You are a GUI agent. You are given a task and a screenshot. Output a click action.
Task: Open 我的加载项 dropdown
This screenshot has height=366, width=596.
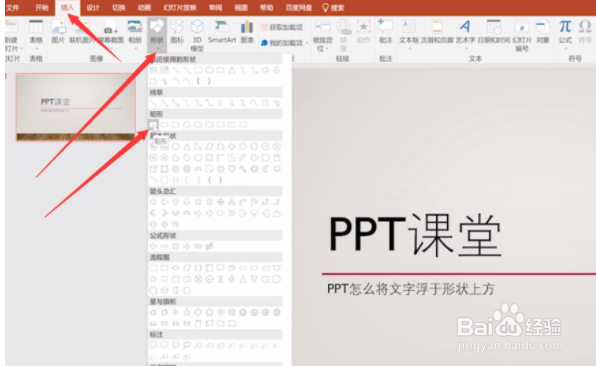pos(284,43)
